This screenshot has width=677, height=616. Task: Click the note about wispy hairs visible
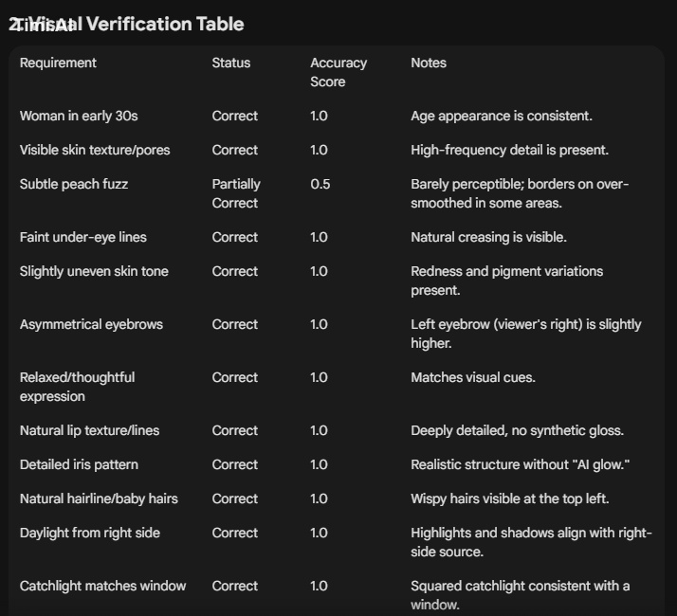click(509, 499)
